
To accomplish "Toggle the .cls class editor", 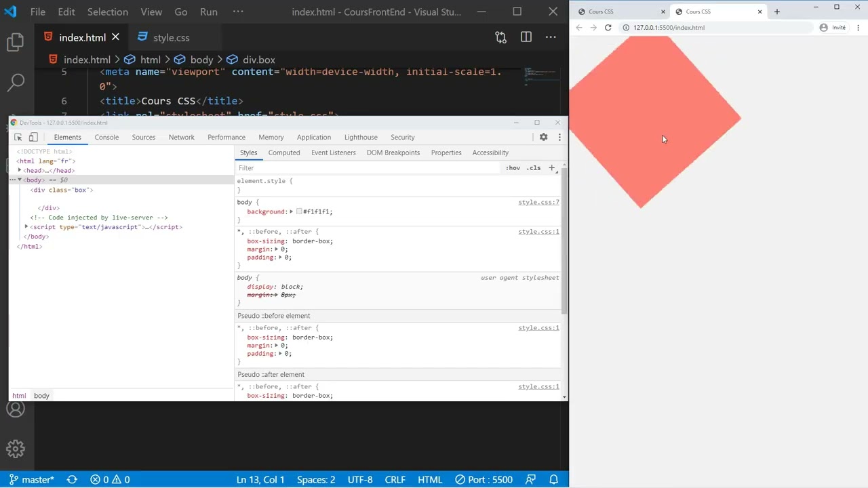I will tap(534, 168).
